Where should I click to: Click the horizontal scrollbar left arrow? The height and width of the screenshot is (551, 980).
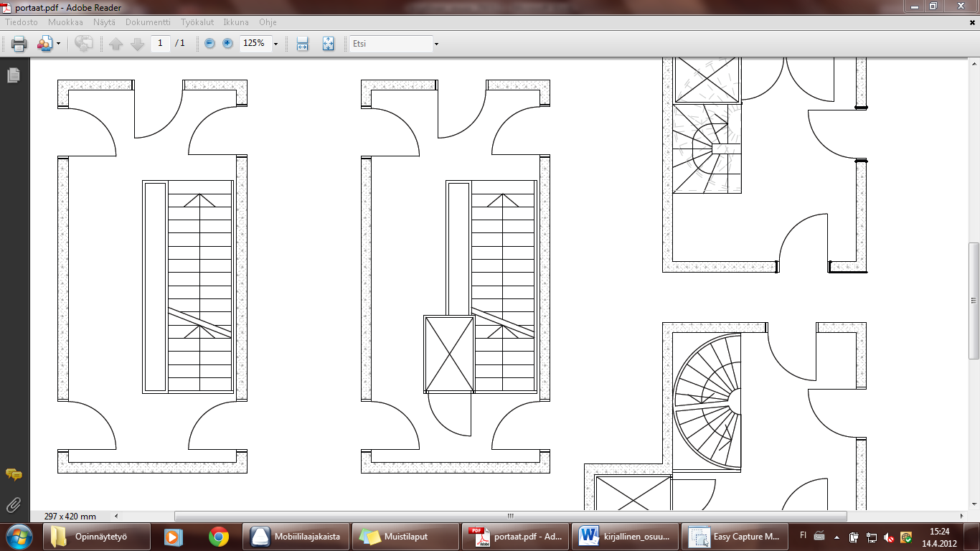point(116,516)
